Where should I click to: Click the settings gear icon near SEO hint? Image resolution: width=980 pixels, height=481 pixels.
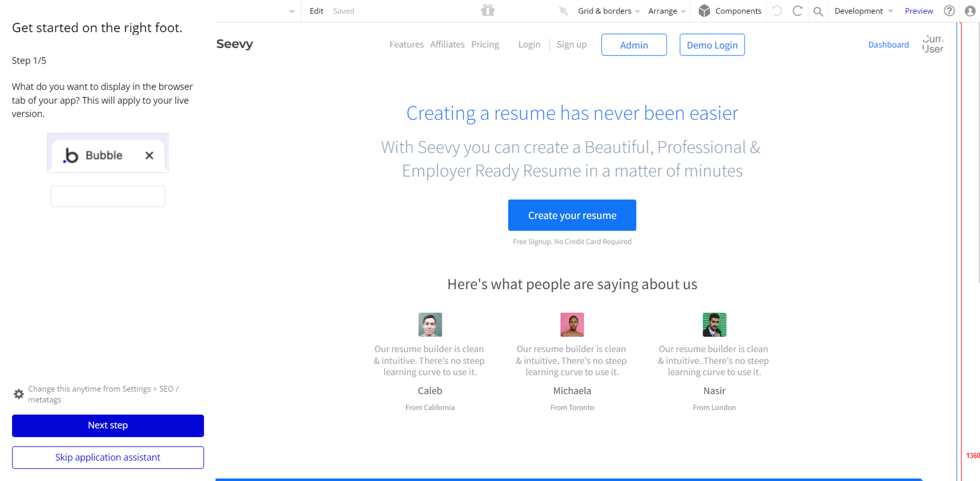tap(19, 394)
